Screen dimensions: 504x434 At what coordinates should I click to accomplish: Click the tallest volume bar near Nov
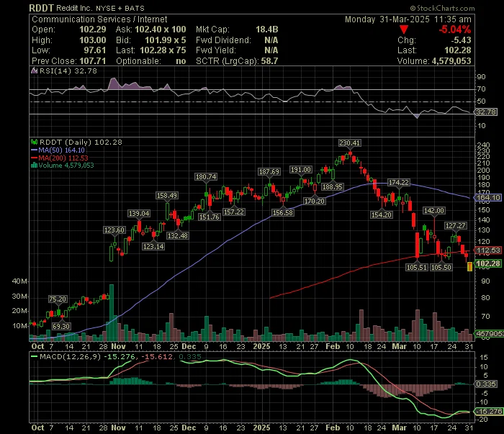(x=112, y=312)
